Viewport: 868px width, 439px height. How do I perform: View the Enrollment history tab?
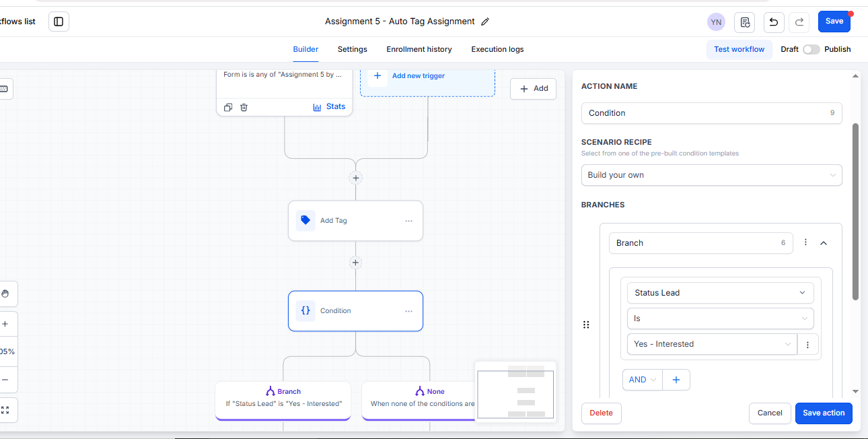(419, 49)
